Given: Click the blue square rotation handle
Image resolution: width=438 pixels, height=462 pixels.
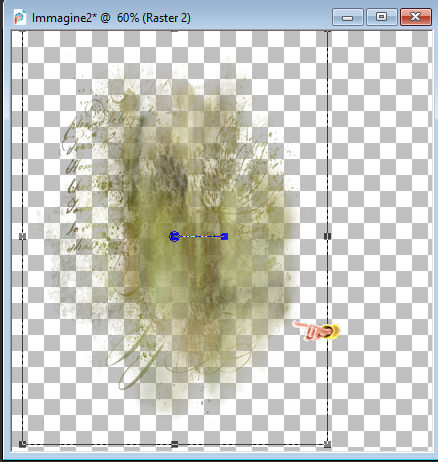Looking at the screenshot, I should [224, 236].
